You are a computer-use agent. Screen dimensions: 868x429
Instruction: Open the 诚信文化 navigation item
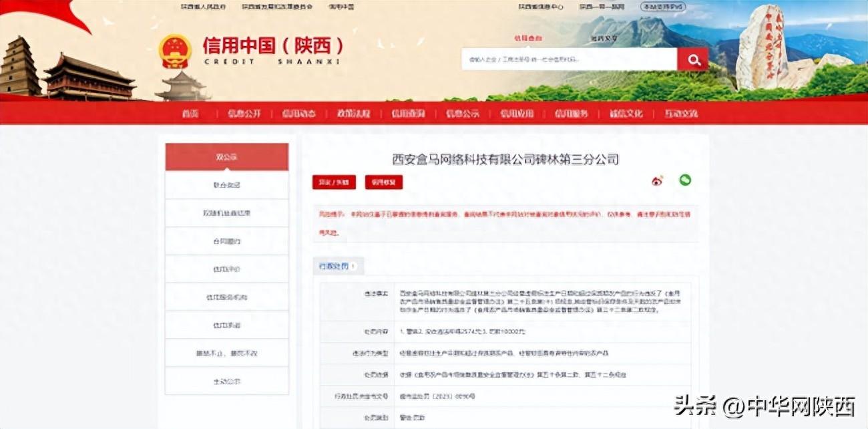[x=626, y=114]
